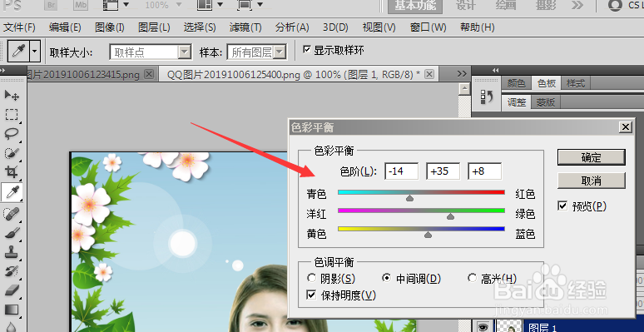Image resolution: width=644 pixels, height=332 pixels.
Task: Select the Move tool
Action: [12, 96]
